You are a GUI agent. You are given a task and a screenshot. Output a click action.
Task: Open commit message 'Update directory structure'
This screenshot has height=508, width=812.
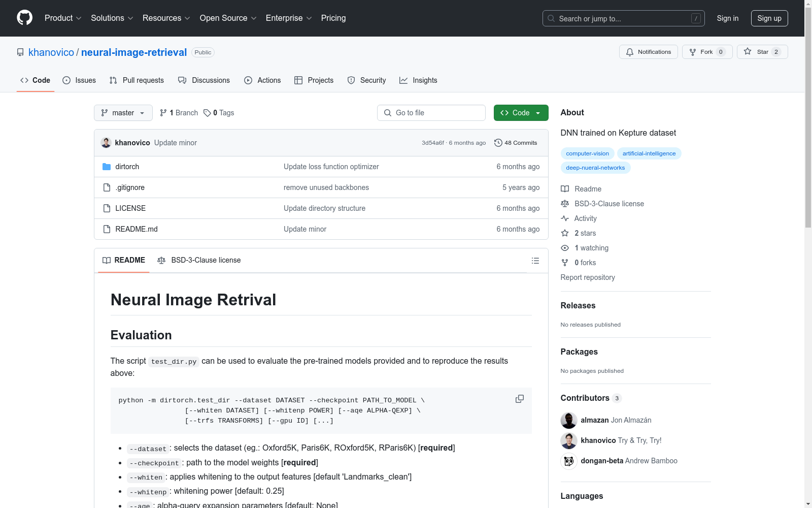[x=325, y=208]
